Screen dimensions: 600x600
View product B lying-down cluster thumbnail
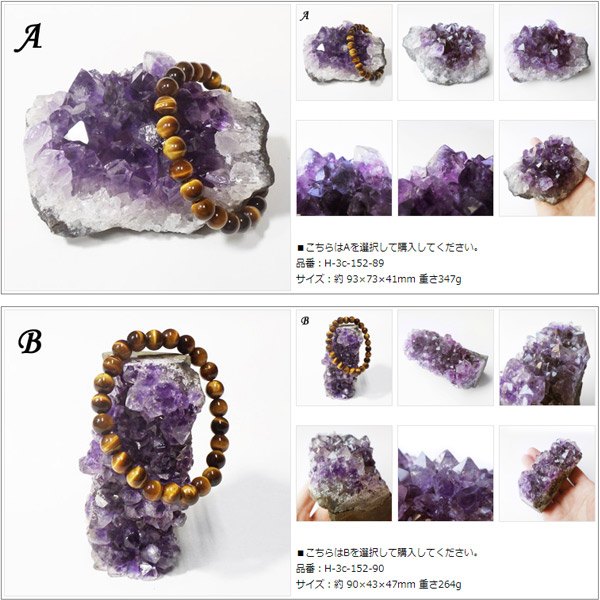point(445,357)
